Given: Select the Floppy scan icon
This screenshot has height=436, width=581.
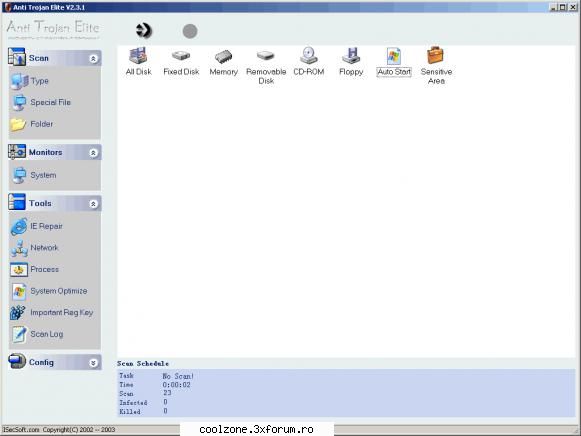Looking at the screenshot, I should 351,61.
